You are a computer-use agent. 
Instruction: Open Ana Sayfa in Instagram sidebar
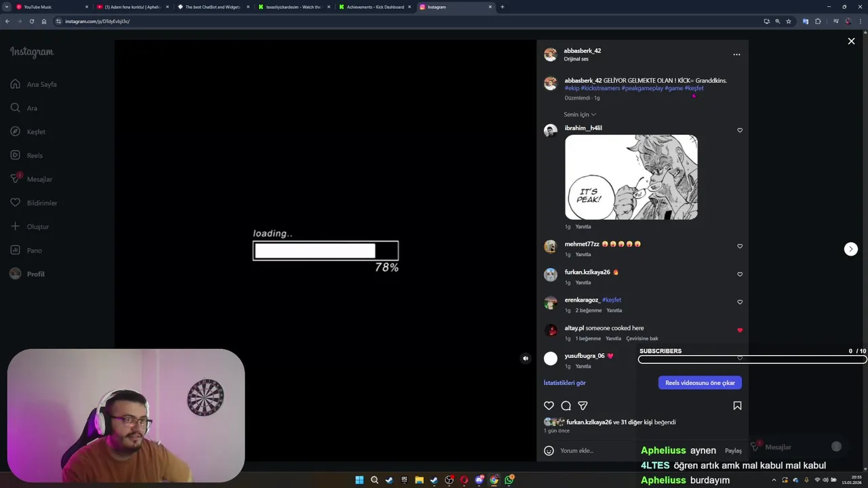coord(33,85)
